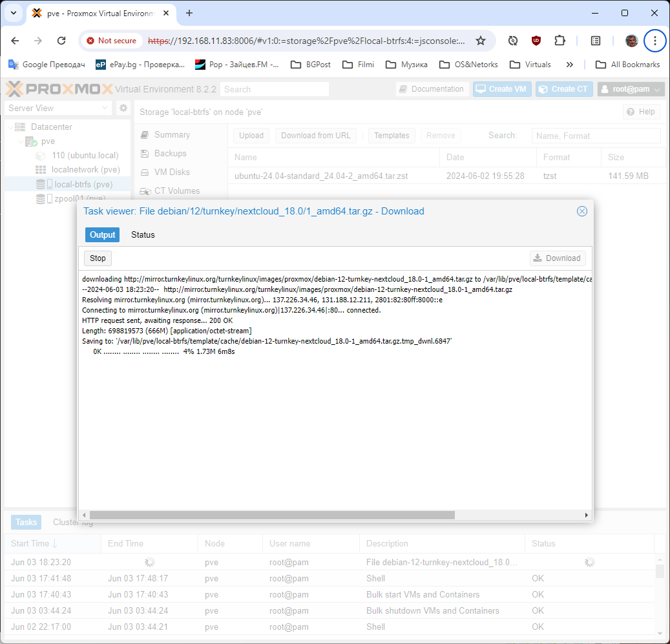Screen dimensions: 670x644
Task: Click the scroll-right arrow of task output
Action: (586, 515)
